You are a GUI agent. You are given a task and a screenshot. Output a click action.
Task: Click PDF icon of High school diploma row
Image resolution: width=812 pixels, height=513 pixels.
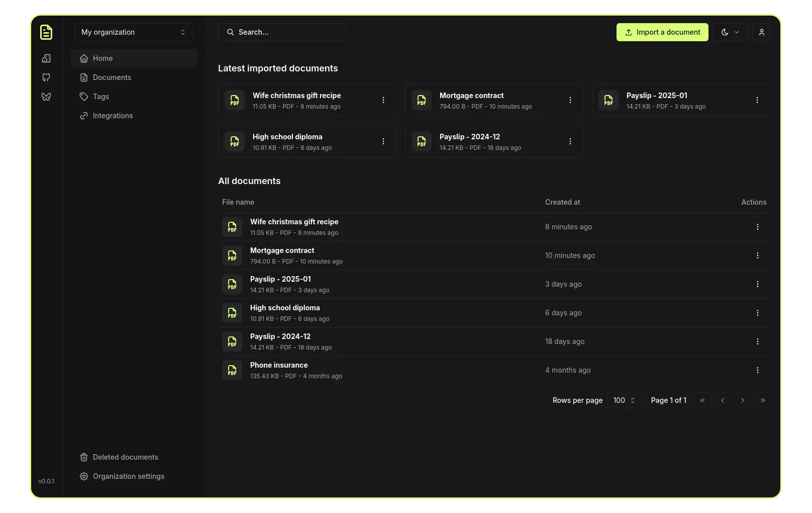point(232,313)
